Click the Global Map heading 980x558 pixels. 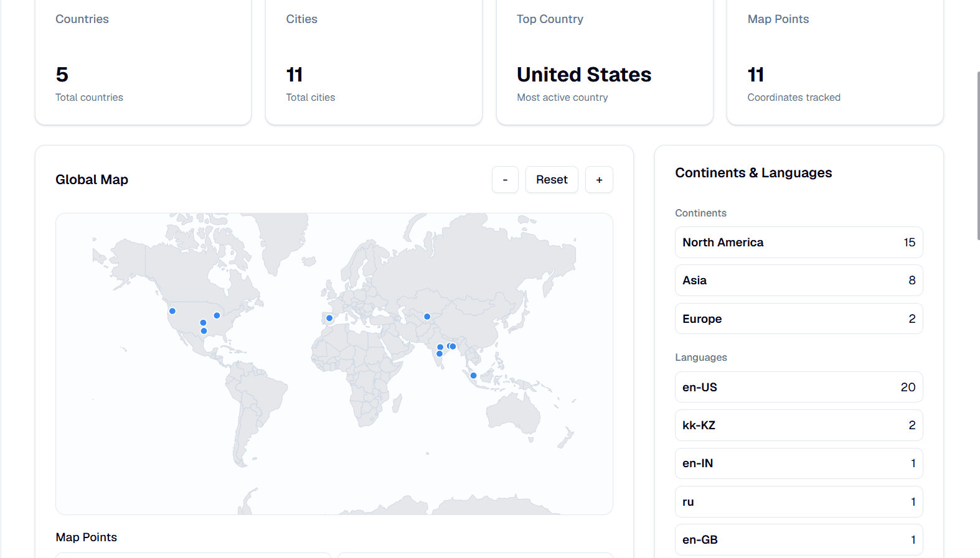point(92,180)
